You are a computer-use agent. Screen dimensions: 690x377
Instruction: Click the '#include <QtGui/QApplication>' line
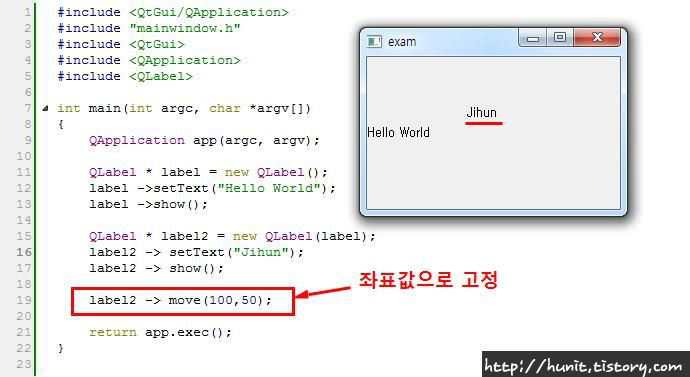tap(173, 12)
